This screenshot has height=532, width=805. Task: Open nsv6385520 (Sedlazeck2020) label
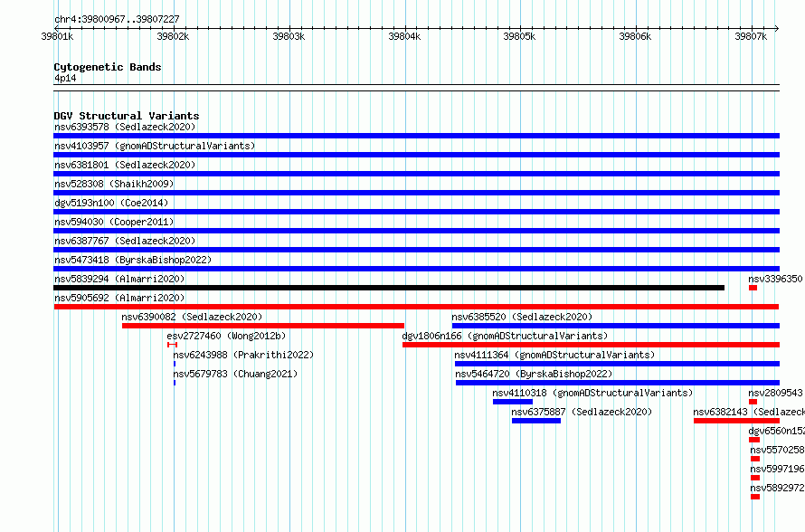[522, 317]
